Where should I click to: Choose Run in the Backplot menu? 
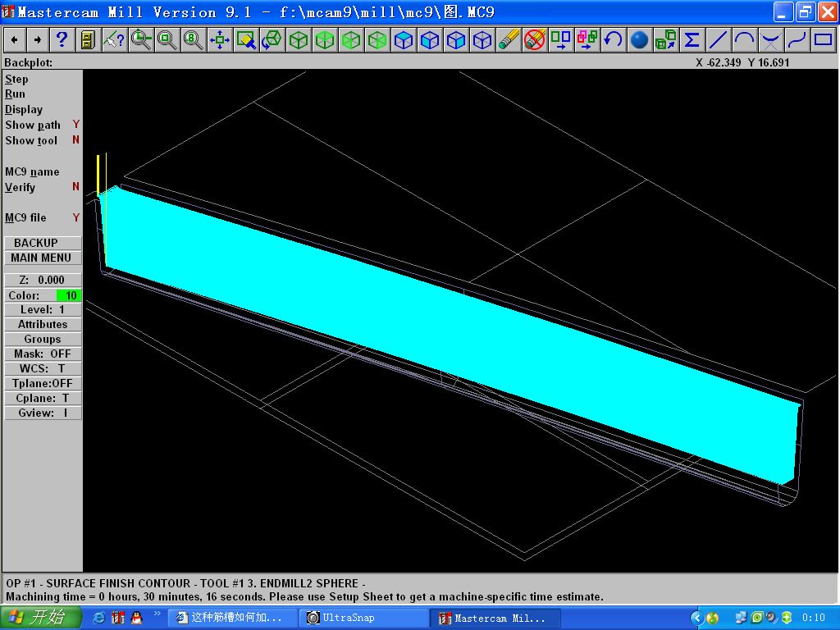(x=15, y=94)
